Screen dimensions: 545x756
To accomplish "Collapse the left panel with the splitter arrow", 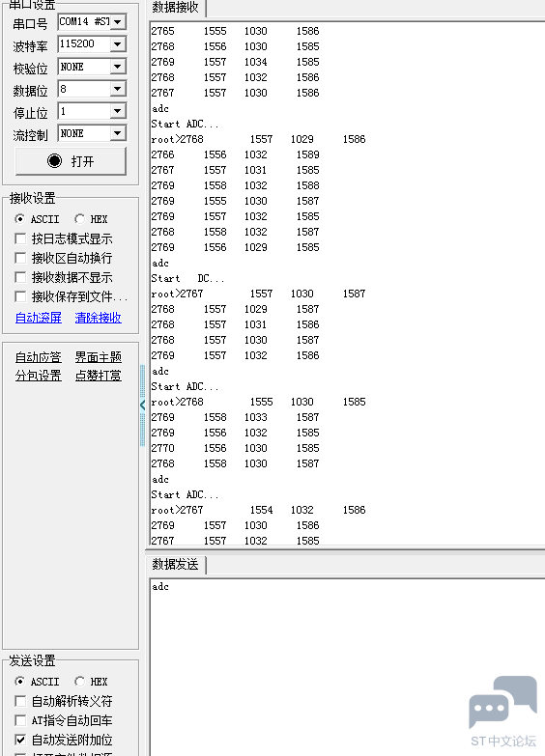I will point(142,405).
